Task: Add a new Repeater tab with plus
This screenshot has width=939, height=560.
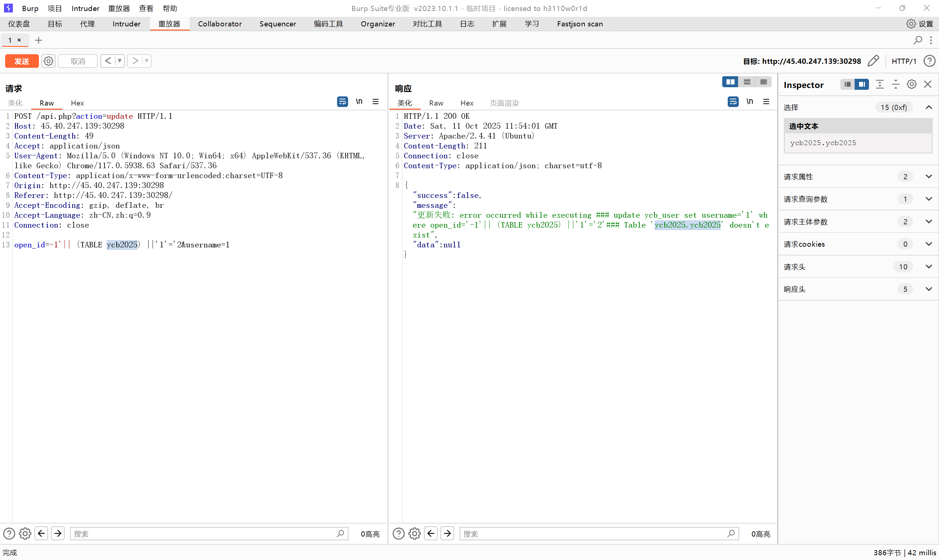Action: (39, 40)
